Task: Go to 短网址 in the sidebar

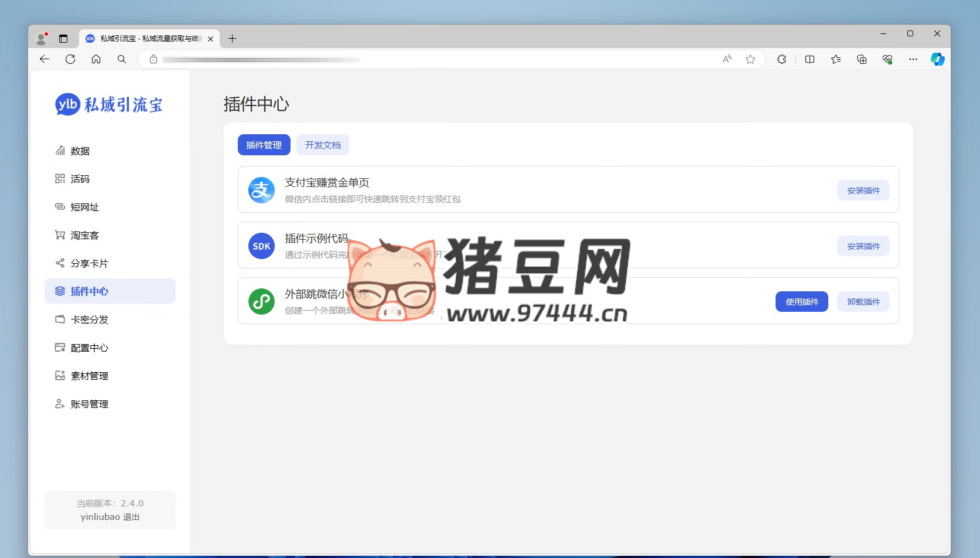Action: 110,207
